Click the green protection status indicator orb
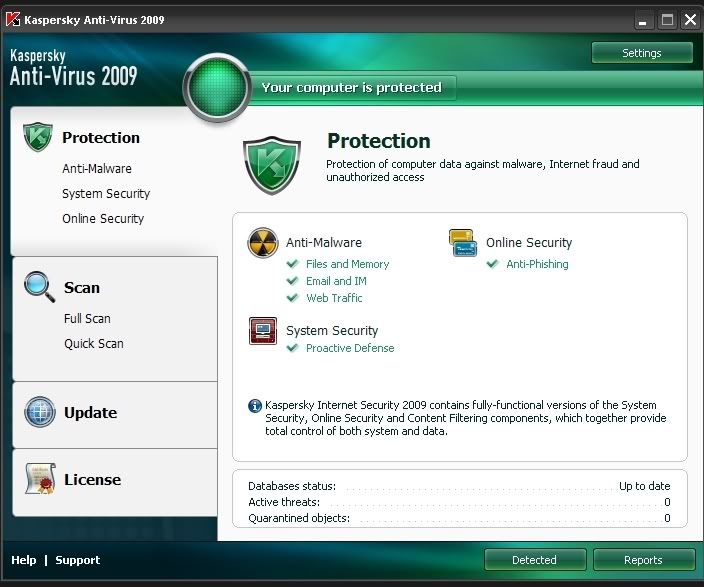 [217, 88]
